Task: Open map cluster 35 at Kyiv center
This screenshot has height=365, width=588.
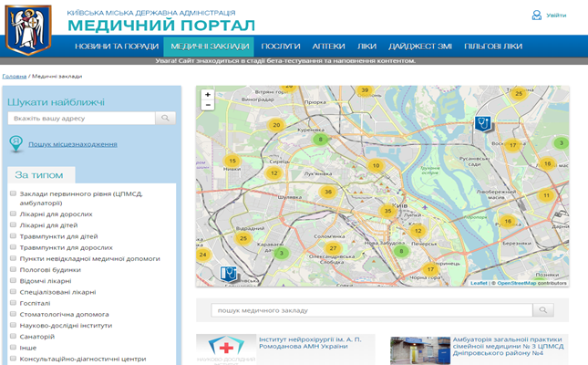Action: pos(387,211)
